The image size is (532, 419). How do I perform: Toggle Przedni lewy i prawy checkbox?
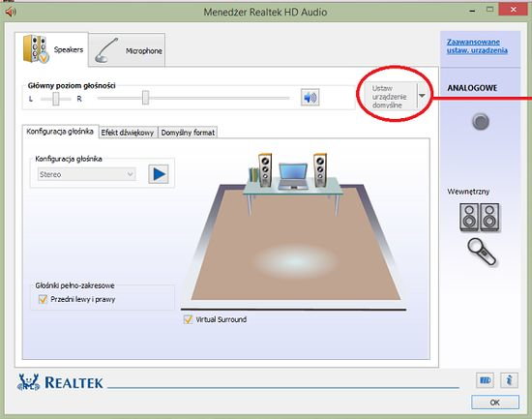43,299
